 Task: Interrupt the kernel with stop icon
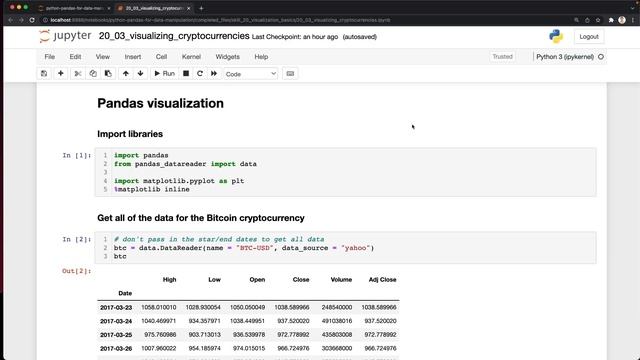coord(186,73)
